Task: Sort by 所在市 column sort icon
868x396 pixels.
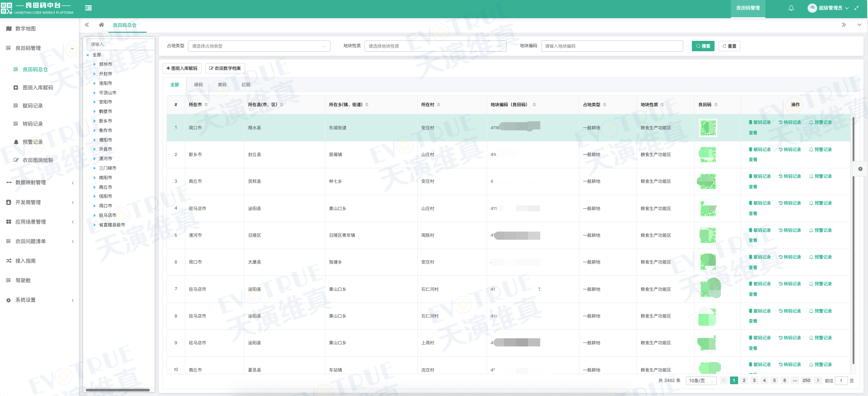Action: (x=206, y=105)
